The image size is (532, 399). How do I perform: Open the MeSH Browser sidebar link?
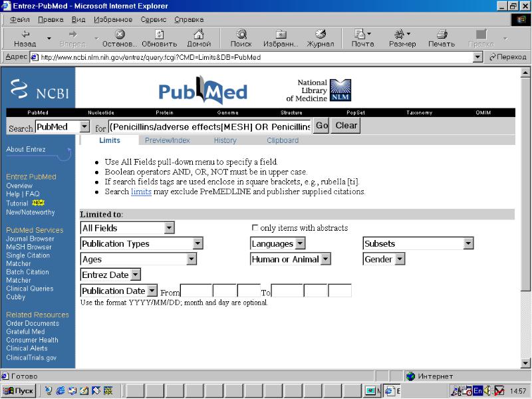coord(29,247)
